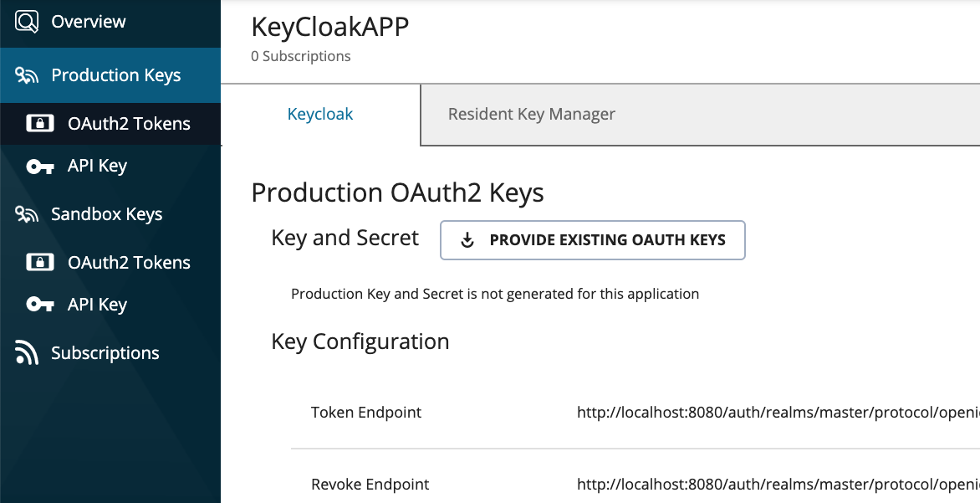The height and width of the screenshot is (503, 980).
Task: Click the 0 Subscriptions label
Action: click(x=300, y=56)
